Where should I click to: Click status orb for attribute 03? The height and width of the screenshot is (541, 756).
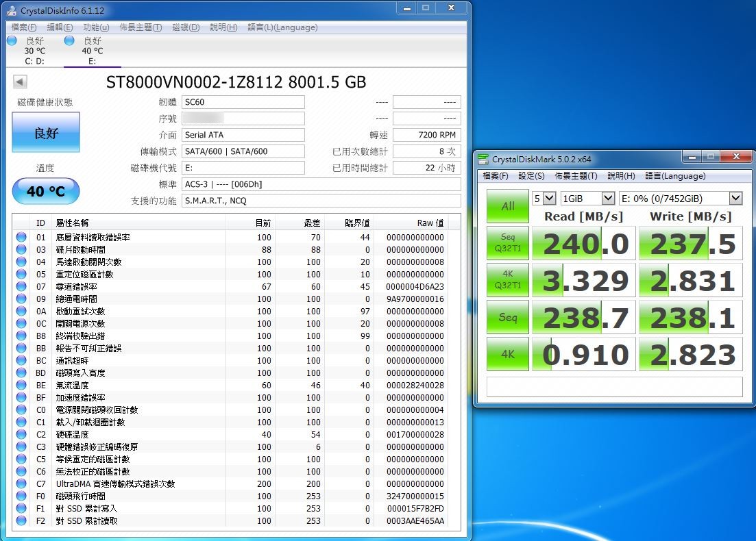pos(21,249)
